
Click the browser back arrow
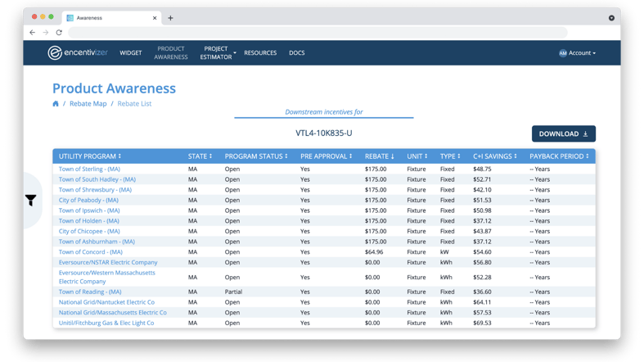[33, 33]
